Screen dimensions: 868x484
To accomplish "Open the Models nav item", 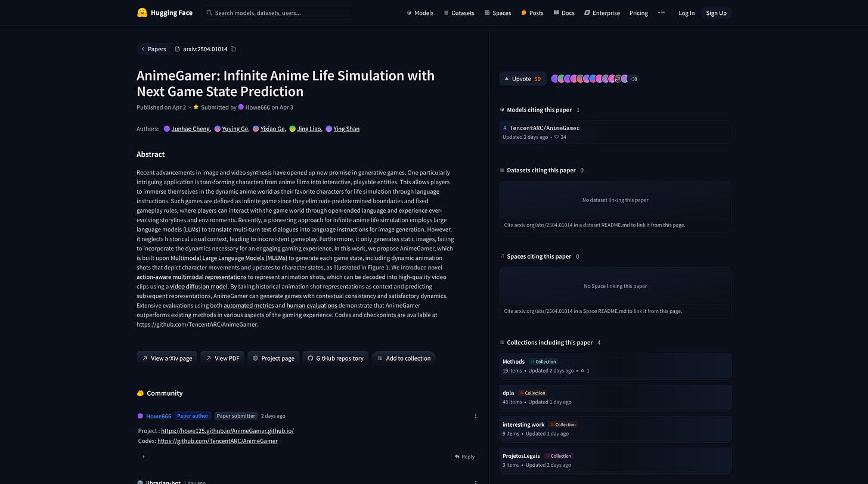I will pyautogui.click(x=420, y=13).
